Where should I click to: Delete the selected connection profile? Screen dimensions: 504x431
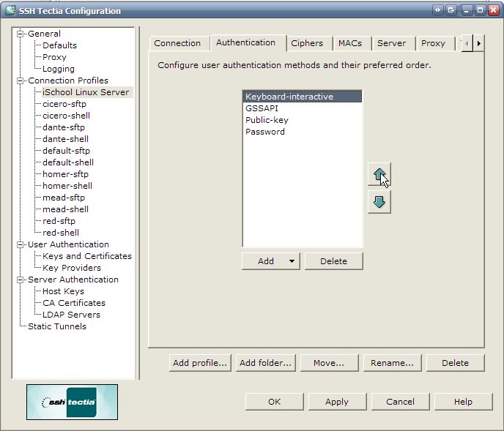click(x=455, y=363)
